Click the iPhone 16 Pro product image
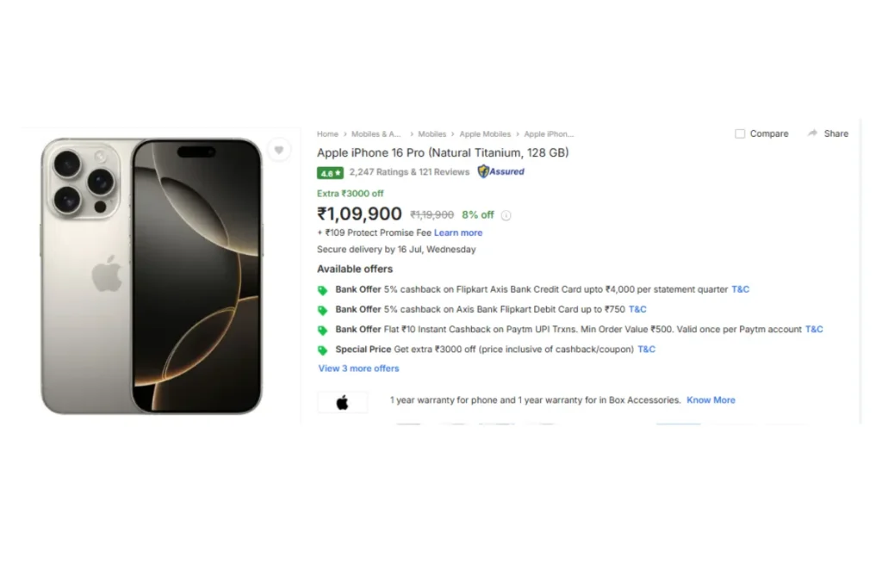882x588 pixels. [x=152, y=275]
